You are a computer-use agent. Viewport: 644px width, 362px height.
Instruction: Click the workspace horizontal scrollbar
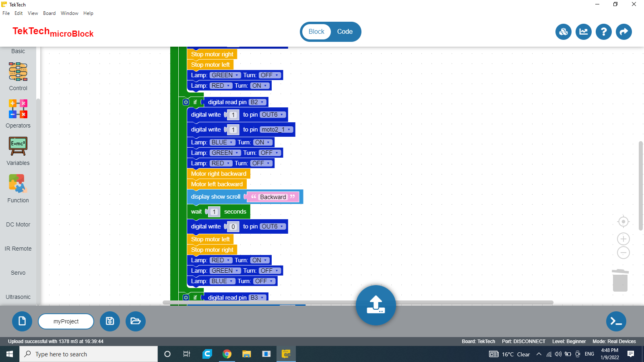pos(358,302)
